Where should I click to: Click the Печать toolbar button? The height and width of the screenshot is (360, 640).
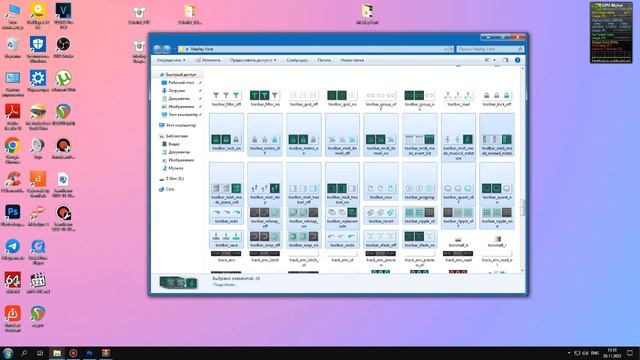pyautogui.click(x=324, y=60)
